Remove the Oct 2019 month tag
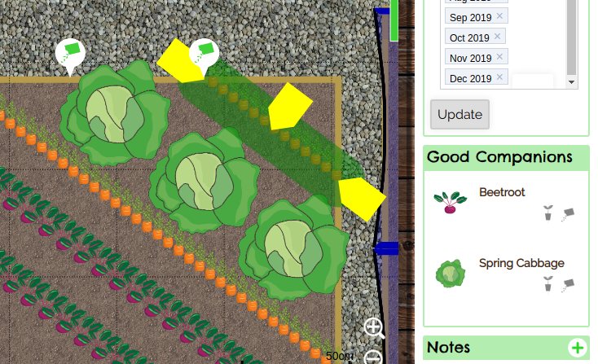 click(497, 37)
